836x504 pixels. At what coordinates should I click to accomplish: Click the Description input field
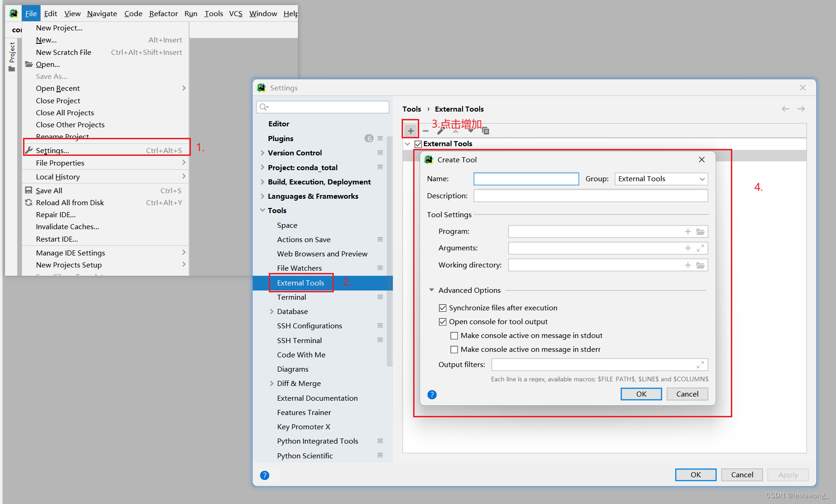[591, 196]
